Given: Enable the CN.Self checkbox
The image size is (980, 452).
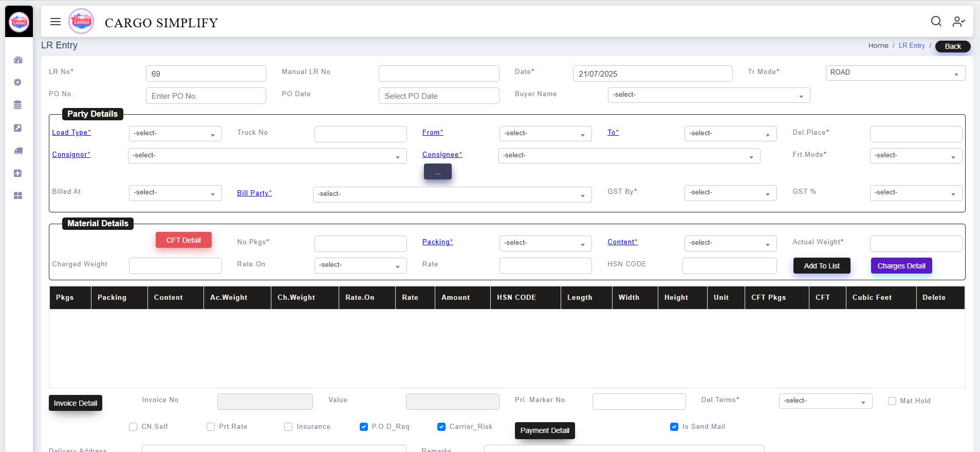Looking at the screenshot, I should [x=133, y=427].
